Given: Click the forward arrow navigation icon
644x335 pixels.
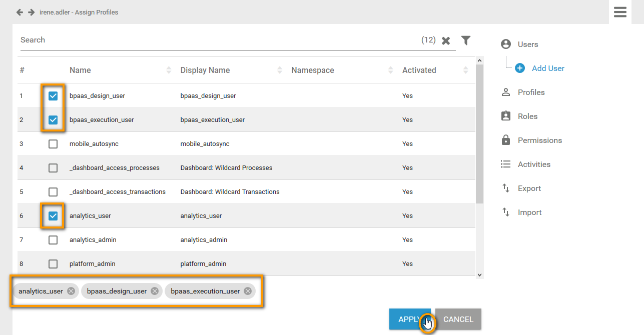Looking at the screenshot, I should [x=31, y=12].
